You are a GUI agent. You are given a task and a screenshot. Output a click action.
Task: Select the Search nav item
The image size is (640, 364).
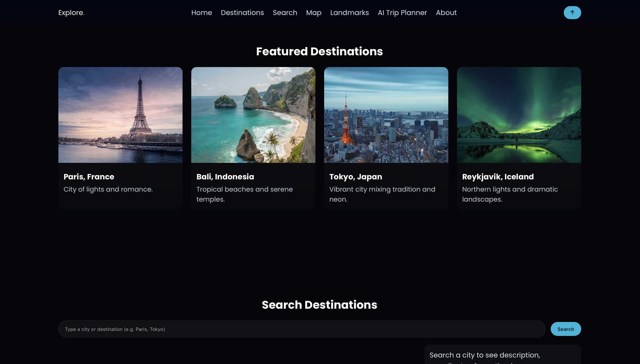point(285,12)
